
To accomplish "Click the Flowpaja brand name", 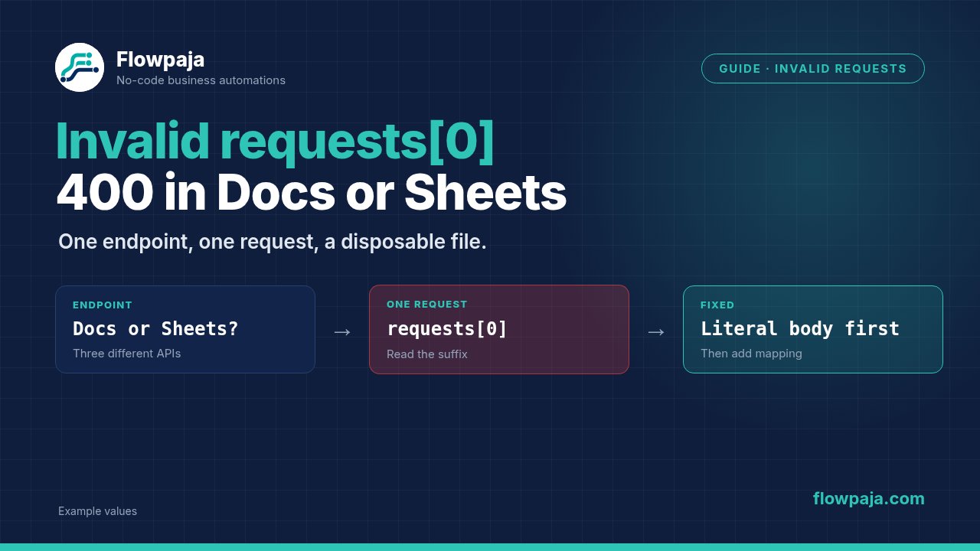I will click(160, 59).
